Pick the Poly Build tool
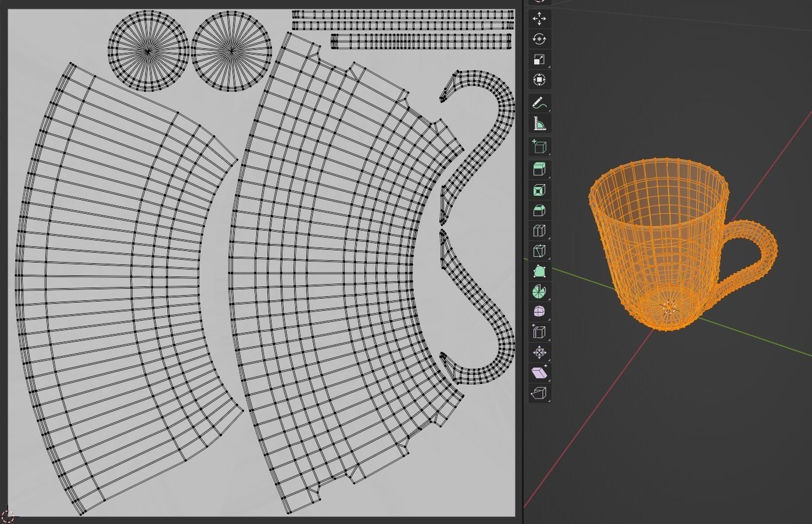This screenshot has height=524, width=812. pyautogui.click(x=539, y=271)
